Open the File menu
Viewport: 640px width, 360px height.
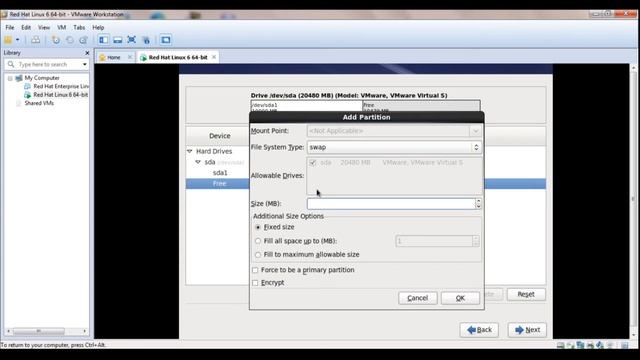pyautogui.click(x=10, y=27)
